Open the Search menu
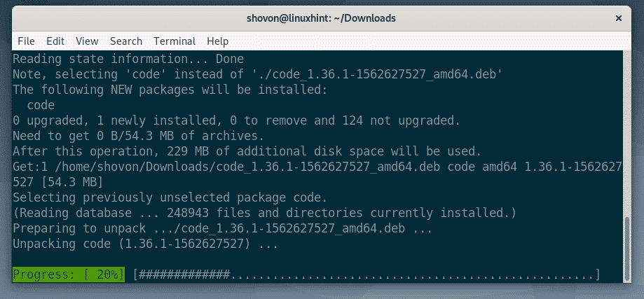 click(126, 41)
